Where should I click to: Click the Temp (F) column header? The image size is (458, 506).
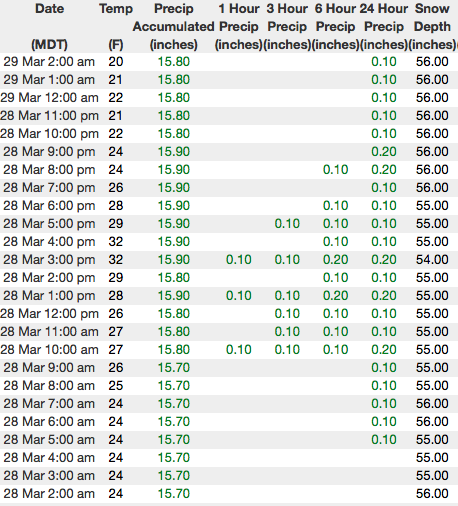click(x=116, y=26)
